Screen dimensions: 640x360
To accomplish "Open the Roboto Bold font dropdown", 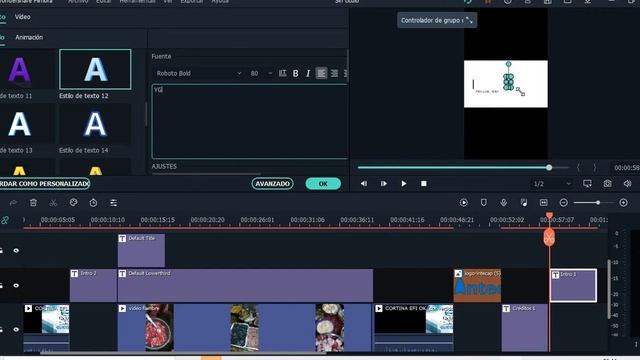I will (x=199, y=73).
